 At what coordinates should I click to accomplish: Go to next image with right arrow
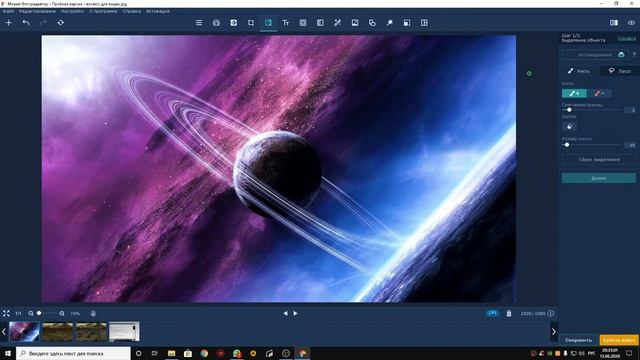pyautogui.click(x=296, y=313)
